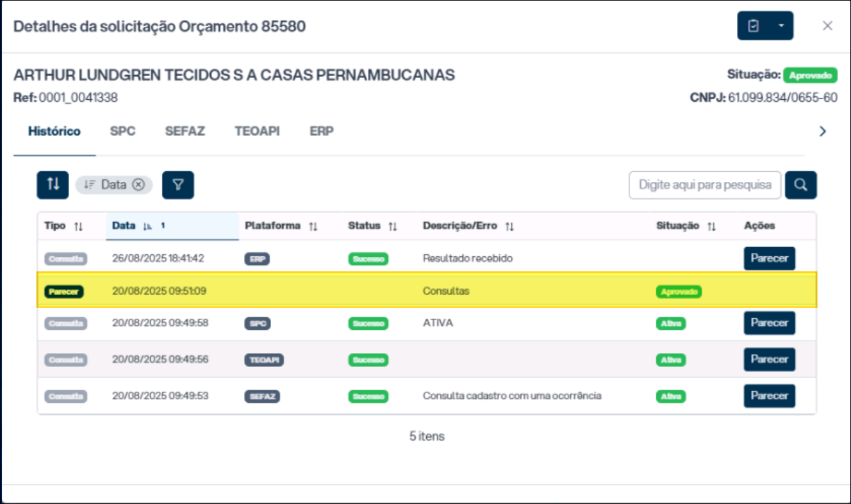Click reference 0001_0041338
851x504 pixels.
(x=78, y=98)
